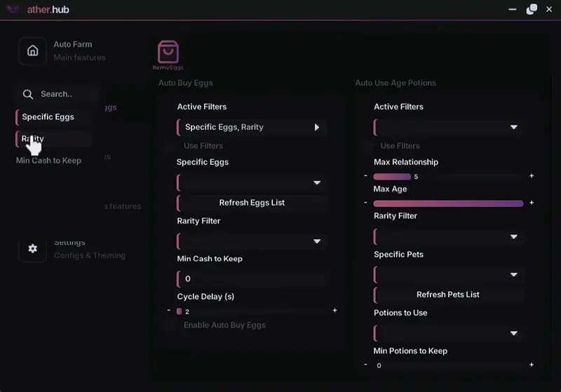Expand Active Filters 'Specific Eggs, Rarity' dropdown
Viewport: 561px width, 392px height.
coord(252,128)
